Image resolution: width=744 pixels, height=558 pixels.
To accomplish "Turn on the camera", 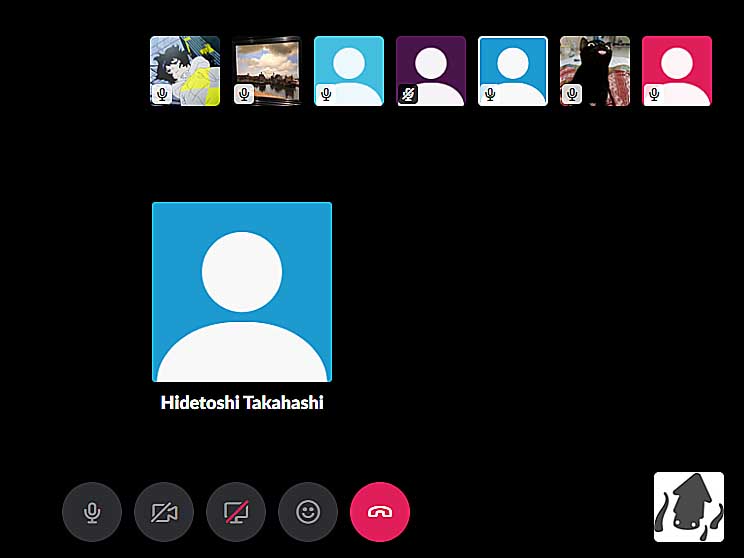I will click(x=164, y=512).
